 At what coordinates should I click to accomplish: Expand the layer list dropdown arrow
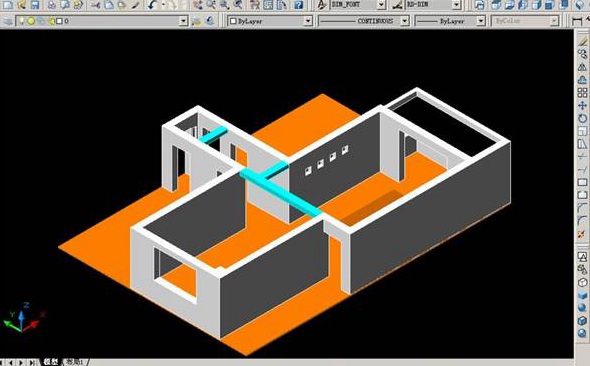click(x=183, y=21)
